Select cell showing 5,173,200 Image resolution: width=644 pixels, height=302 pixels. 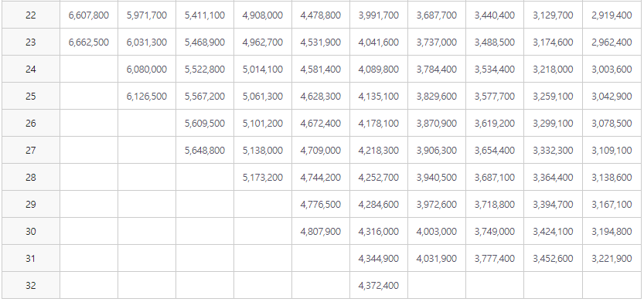click(262, 178)
